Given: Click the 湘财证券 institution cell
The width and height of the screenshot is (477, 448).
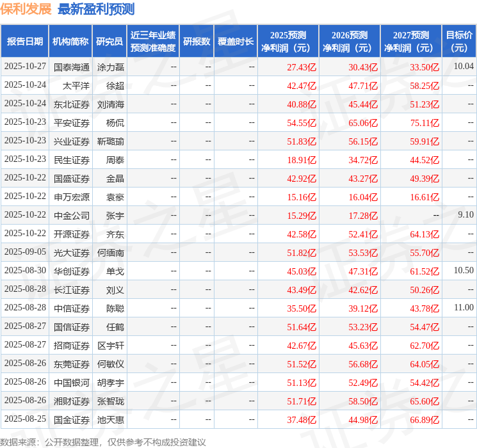Looking at the screenshot, I should pos(72,401).
